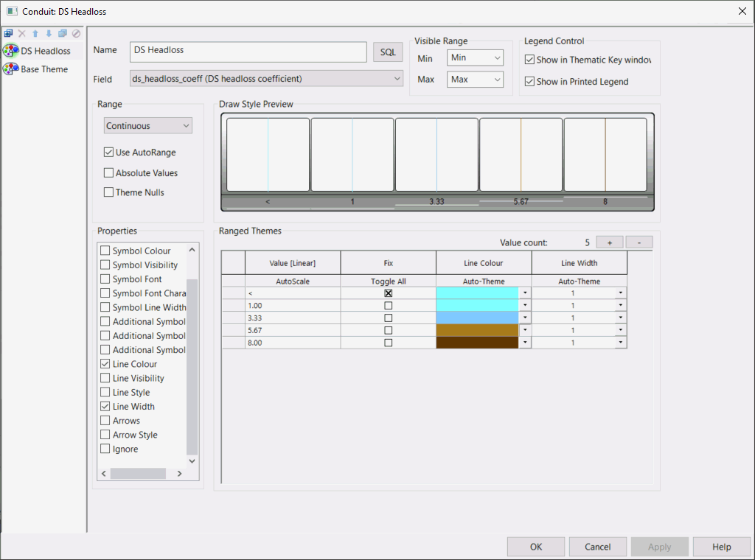Check the Line Style property
This screenshot has height=560, width=755.
click(105, 392)
